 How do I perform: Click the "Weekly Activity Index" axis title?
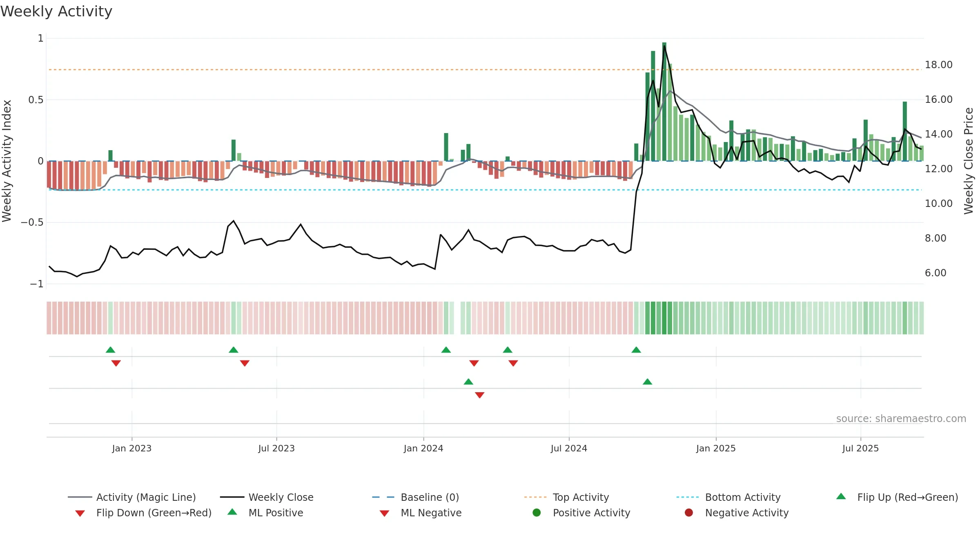7,161
